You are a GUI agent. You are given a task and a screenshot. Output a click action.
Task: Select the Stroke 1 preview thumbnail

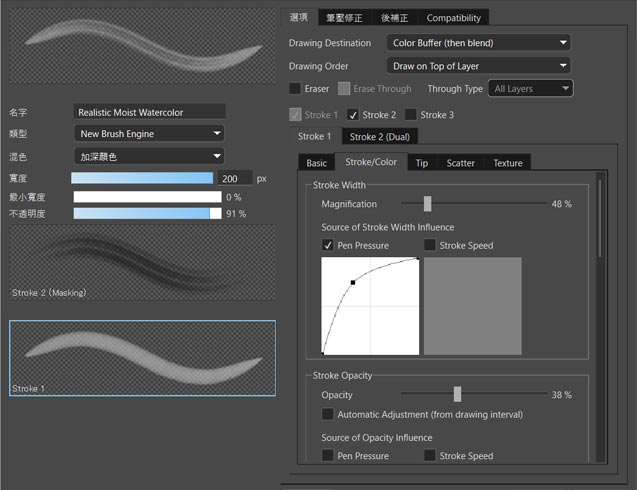(142, 358)
